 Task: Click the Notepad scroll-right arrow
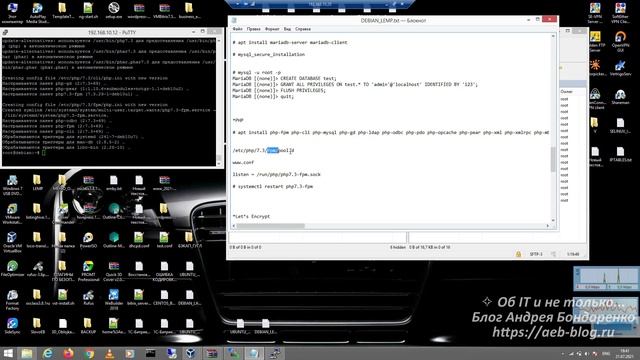[x=548, y=226]
